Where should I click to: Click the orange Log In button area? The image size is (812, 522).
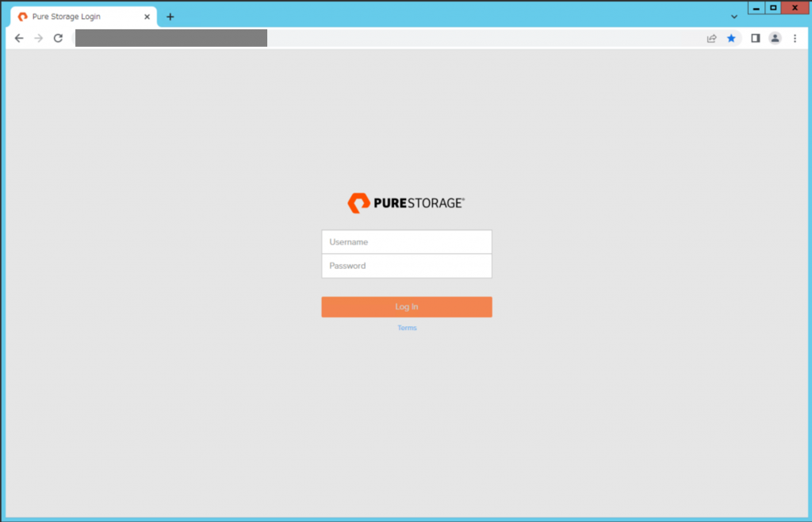pos(406,306)
